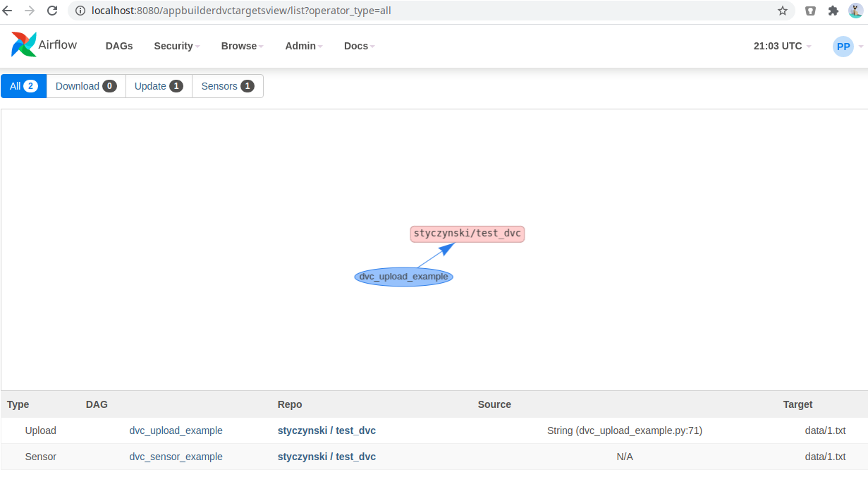Go back with browser back arrow
The width and height of the screenshot is (868, 494).
coord(8,11)
